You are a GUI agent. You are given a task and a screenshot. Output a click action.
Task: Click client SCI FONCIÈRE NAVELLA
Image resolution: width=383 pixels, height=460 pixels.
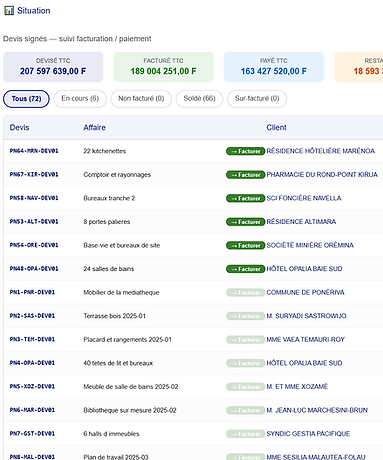click(304, 198)
